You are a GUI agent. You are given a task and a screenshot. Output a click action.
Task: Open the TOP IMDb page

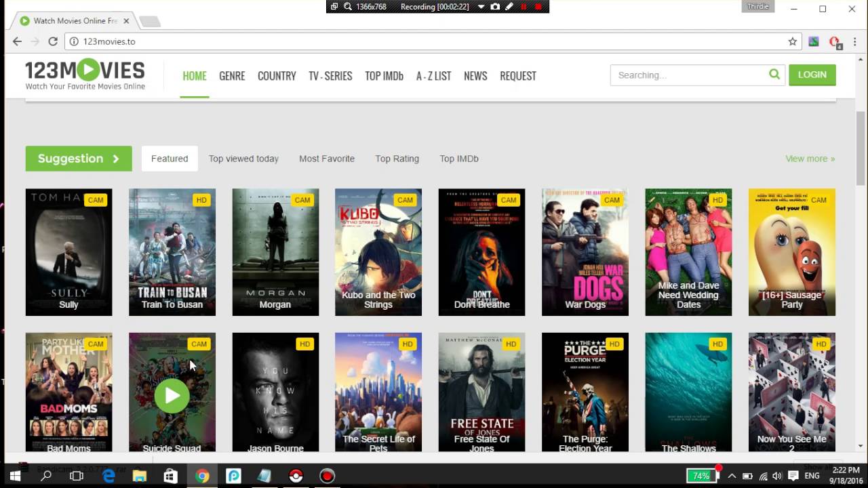384,76
